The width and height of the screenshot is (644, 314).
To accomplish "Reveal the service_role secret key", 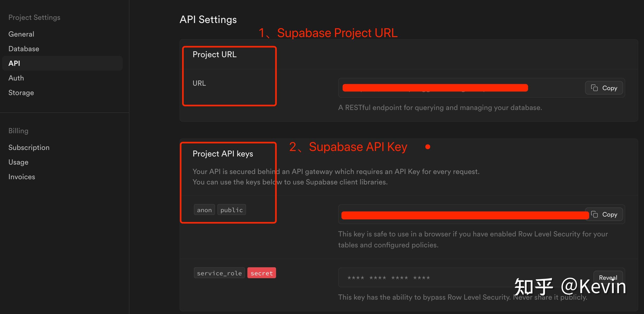I will pyautogui.click(x=608, y=277).
